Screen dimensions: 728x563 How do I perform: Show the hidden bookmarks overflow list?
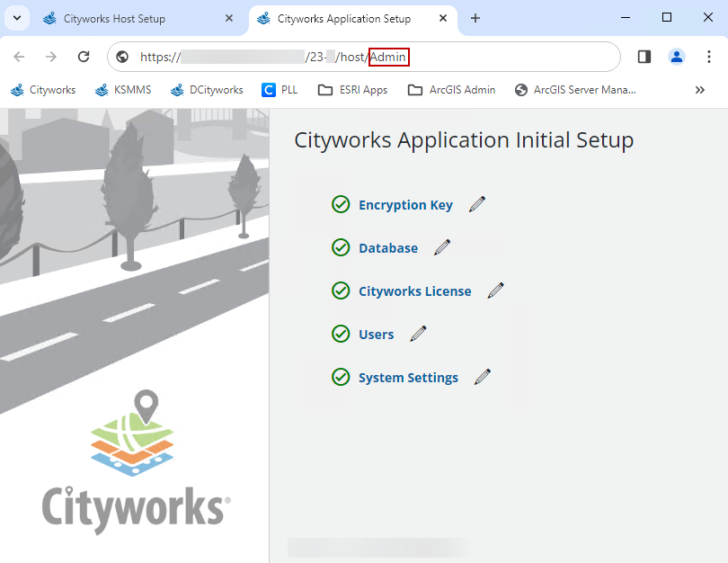coord(699,90)
